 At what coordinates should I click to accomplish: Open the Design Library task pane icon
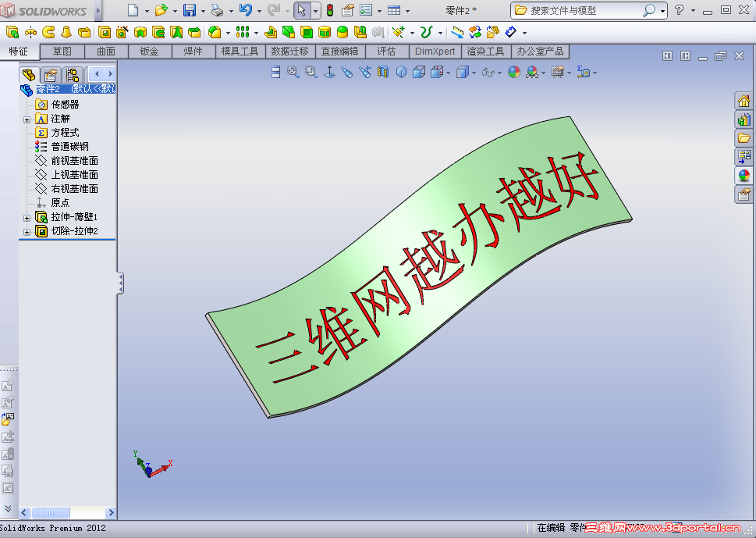[744, 119]
